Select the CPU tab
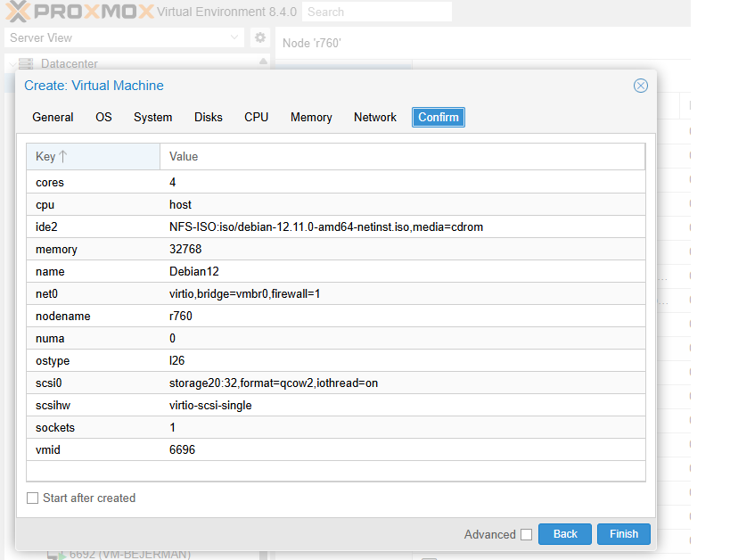 click(x=256, y=118)
